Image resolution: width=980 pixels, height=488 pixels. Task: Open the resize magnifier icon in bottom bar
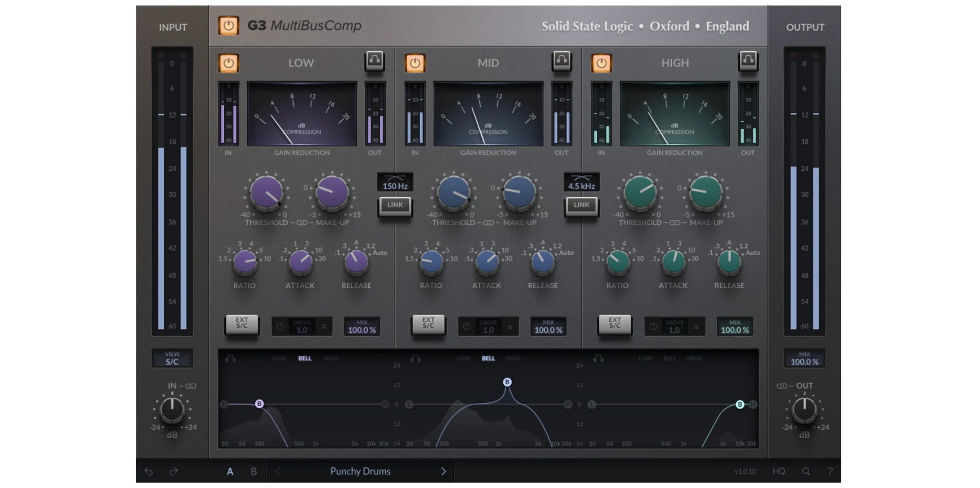(807, 471)
